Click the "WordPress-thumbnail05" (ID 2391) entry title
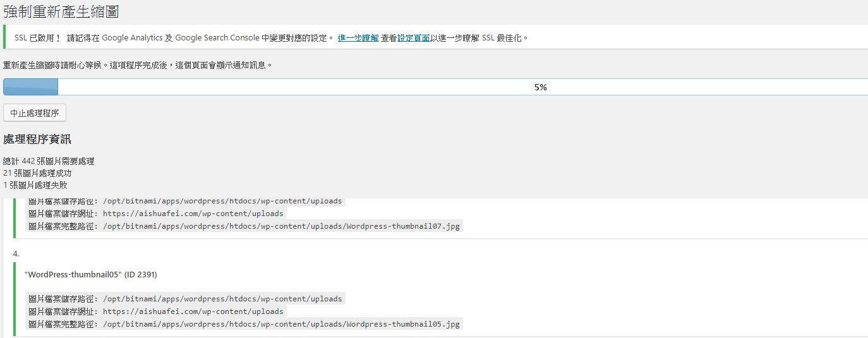The width and height of the screenshot is (868, 338). [x=90, y=275]
